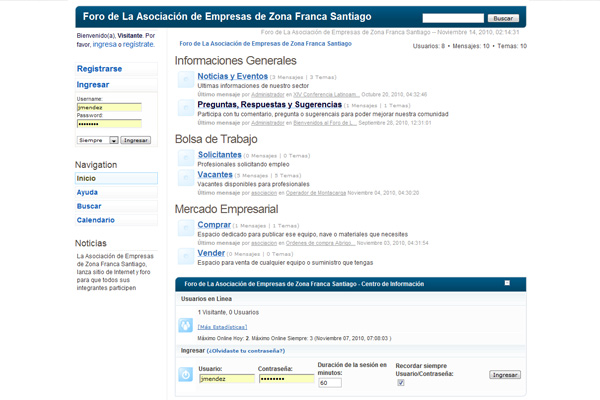Click the Vender board icon
Image resolution: width=600 pixels, height=400 pixels.
[185, 256]
